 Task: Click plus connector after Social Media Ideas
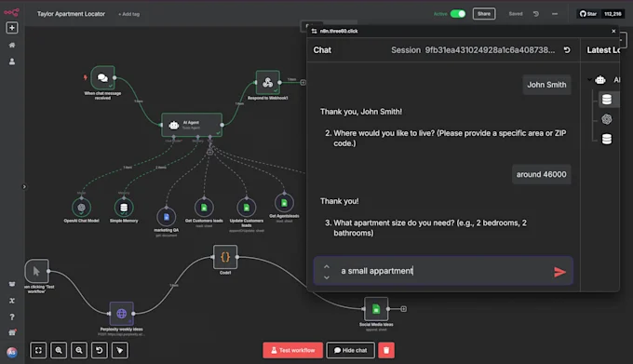pyautogui.click(x=403, y=309)
